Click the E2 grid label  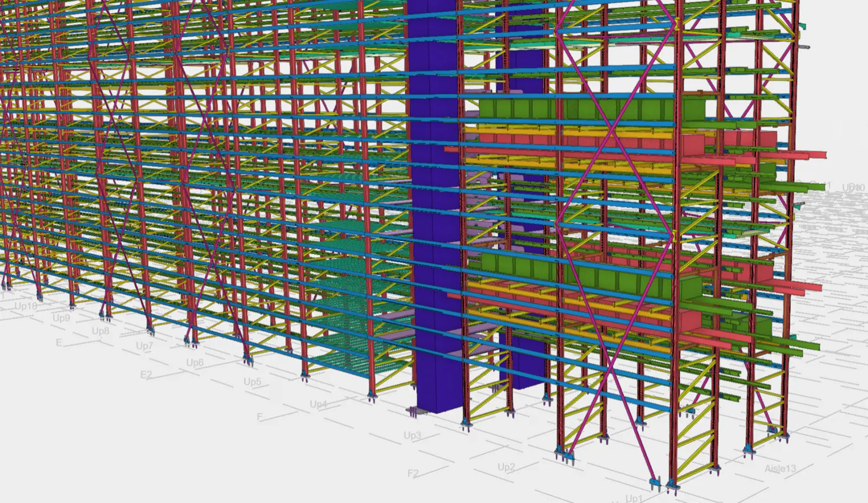tap(146, 375)
